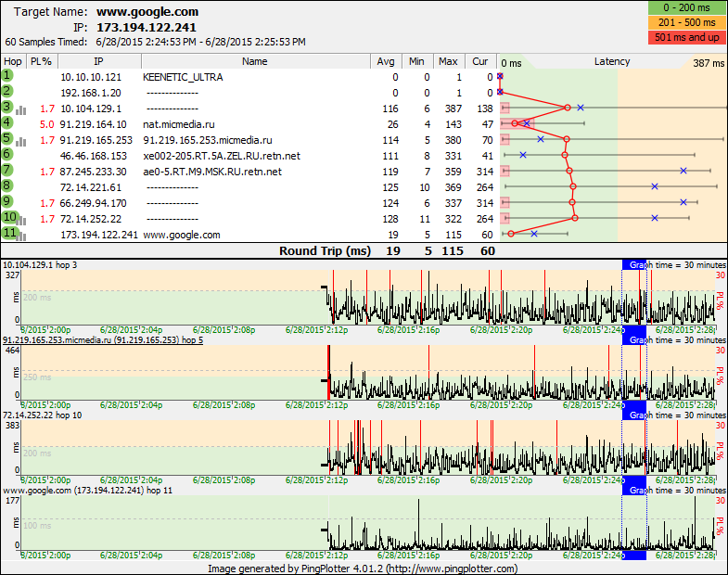This screenshot has width=728, height=575.
Task: Select the hop 4 green circle
Action: click(x=7, y=122)
